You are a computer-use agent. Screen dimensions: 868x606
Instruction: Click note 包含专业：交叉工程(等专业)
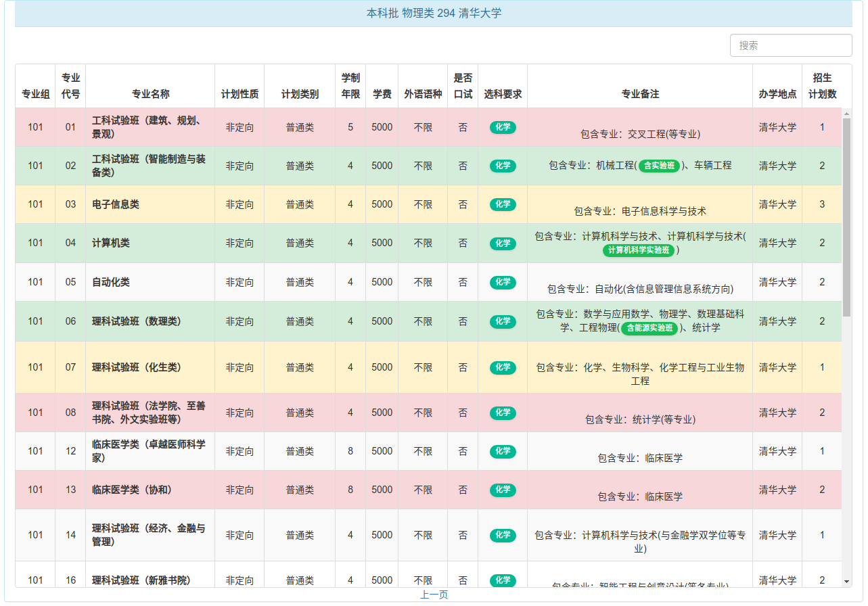640,134
